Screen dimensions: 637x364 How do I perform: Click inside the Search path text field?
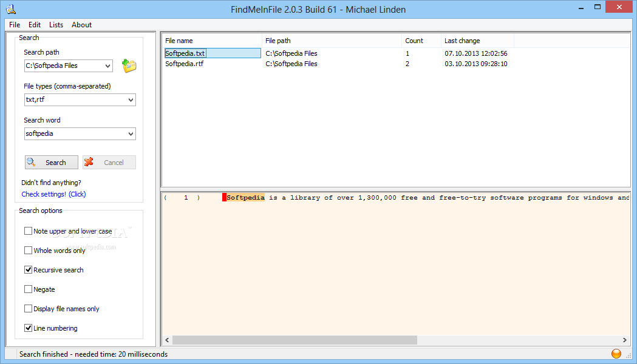point(64,66)
